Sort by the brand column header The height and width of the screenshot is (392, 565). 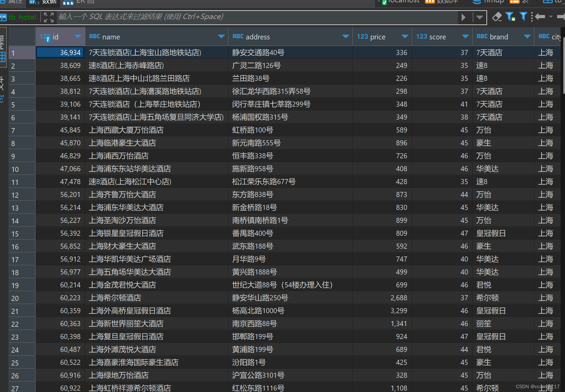[499, 37]
